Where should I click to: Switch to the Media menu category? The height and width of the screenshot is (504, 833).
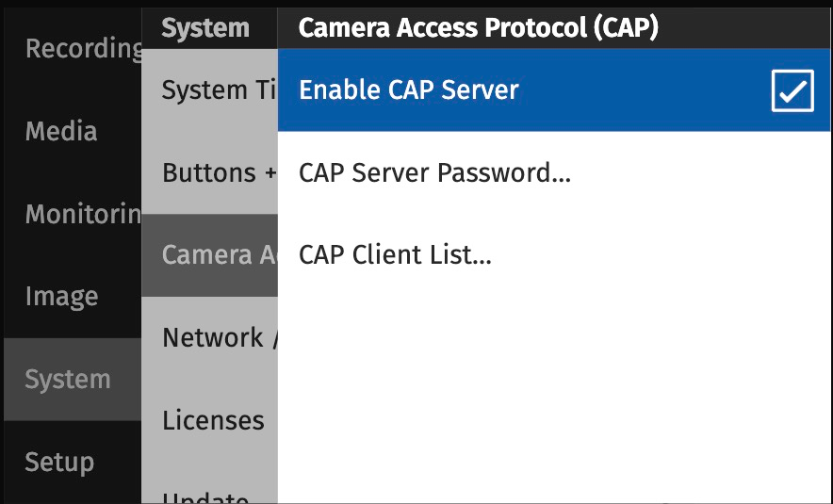pyautogui.click(x=61, y=131)
